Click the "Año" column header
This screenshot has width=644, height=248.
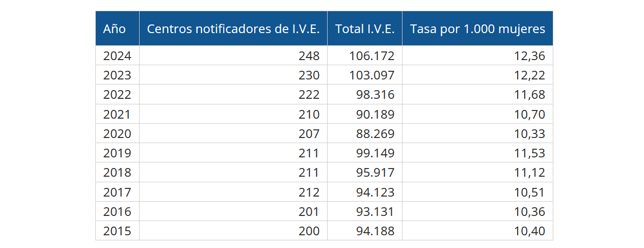115,29
